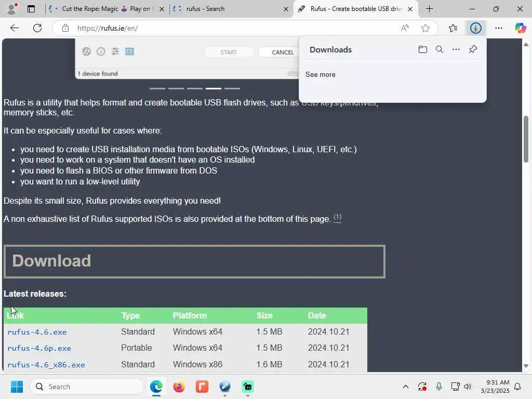Screen dimensions: 532x399
Task: Reload the Rufus page
Action: pos(37,28)
